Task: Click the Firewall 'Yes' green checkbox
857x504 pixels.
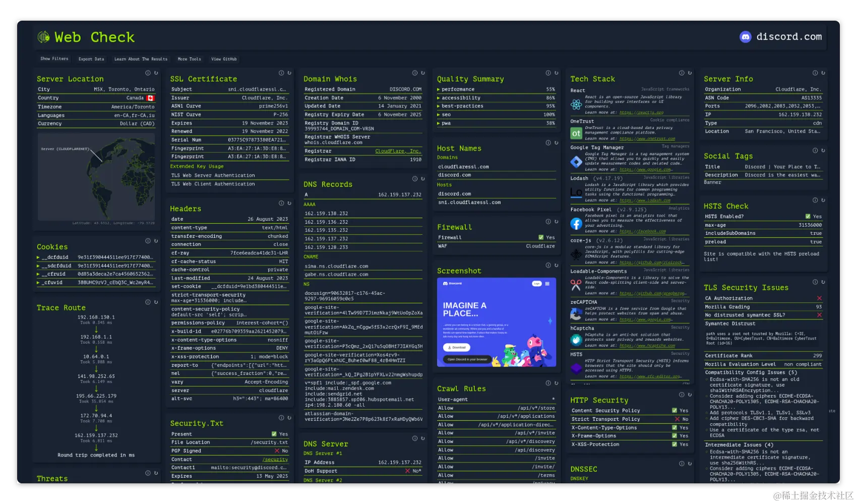Action: (x=541, y=237)
